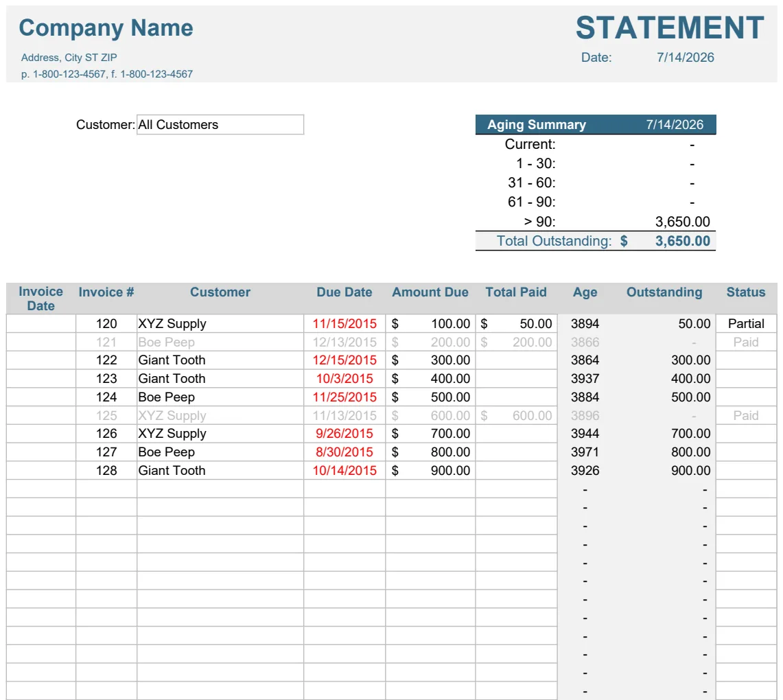Click the > 90 aging value 3,650.00
Screen dimensions: 783x700
tap(682, 222)
